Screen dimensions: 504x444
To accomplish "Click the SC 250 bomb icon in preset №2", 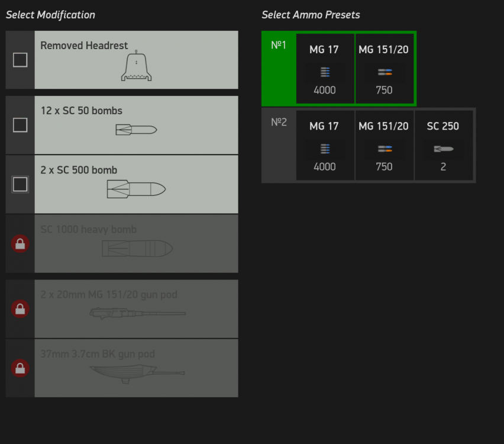I will (444, 149).
